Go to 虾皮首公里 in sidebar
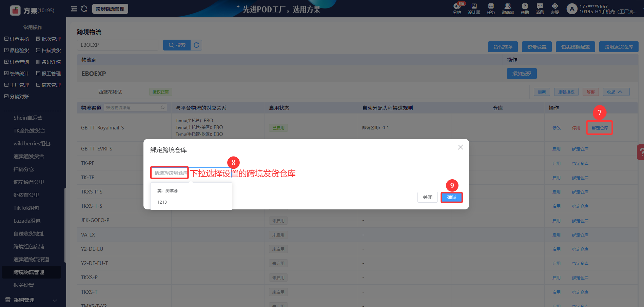 pyautogui.click(x=26, y=195)
